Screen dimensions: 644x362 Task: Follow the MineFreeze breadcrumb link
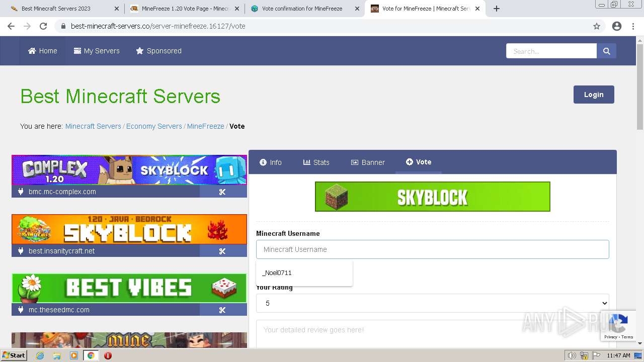[206, 126]
